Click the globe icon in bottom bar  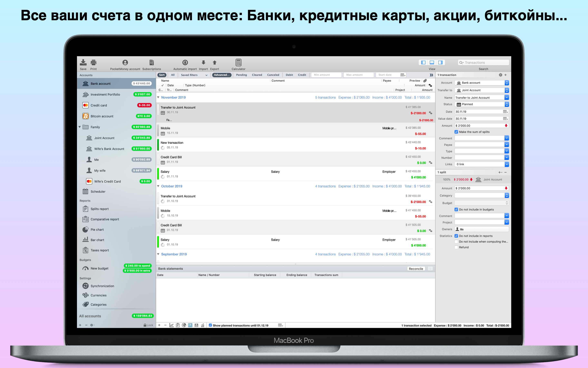[184, 325]
